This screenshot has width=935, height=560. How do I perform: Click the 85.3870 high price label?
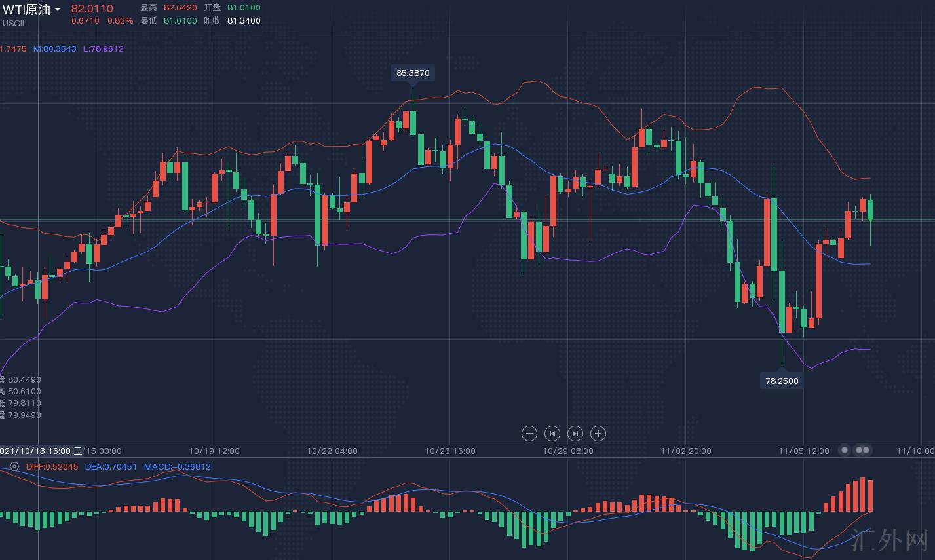click(x=413, y=73)
